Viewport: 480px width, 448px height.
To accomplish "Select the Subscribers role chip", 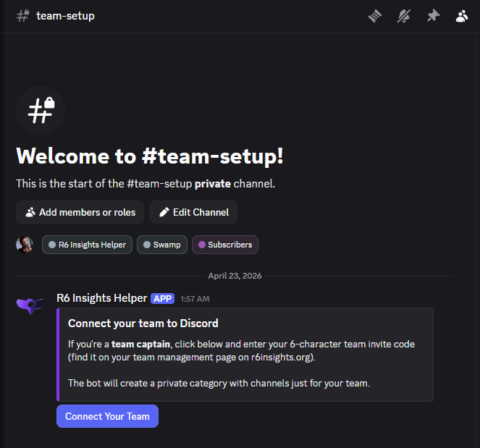I will (x=225, y=245).
